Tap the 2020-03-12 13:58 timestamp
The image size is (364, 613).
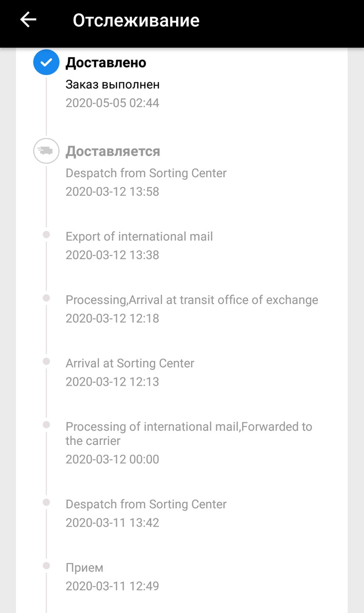tap(112, 192)
